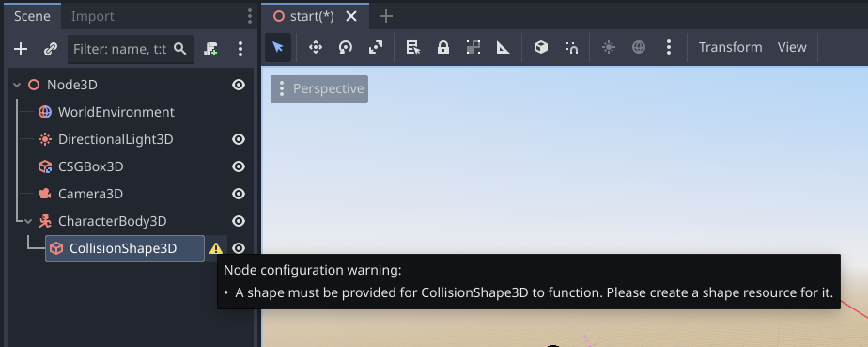Collapse the CharacterBody3D children
The width and height of the screenshot is (868, 347).
(28, 221)
